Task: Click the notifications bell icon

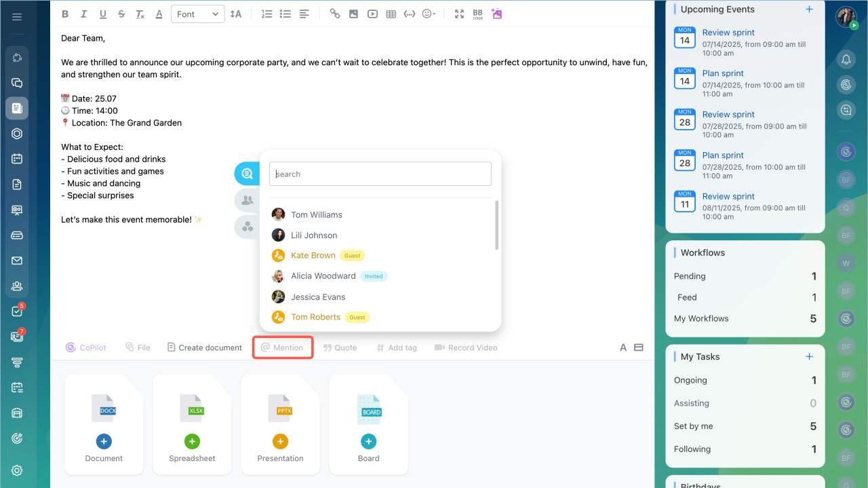Action: 846,60
